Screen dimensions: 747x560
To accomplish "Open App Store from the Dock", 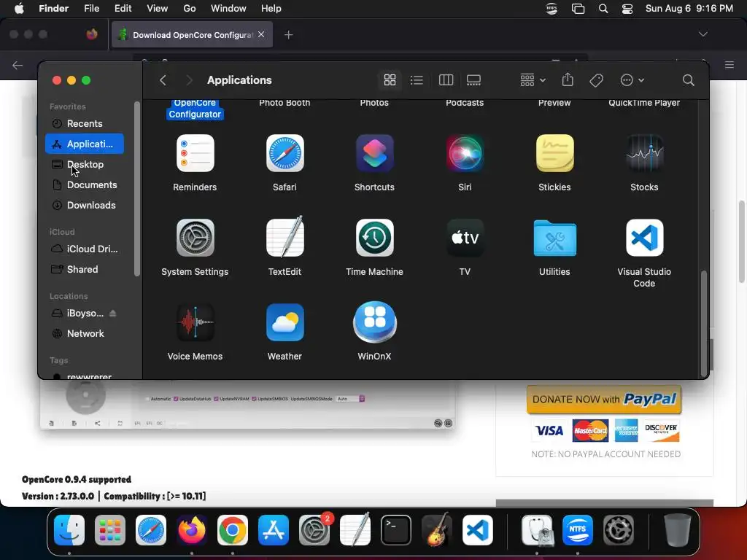I will (x=274, y=530).
